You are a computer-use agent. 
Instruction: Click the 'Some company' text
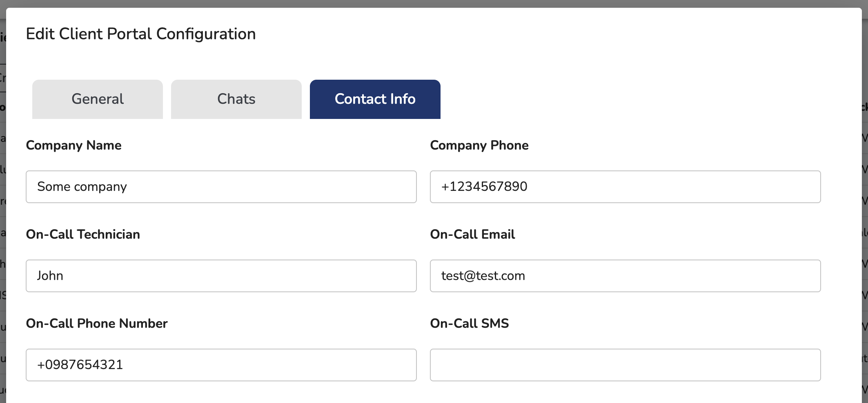[x=82, y=187]
